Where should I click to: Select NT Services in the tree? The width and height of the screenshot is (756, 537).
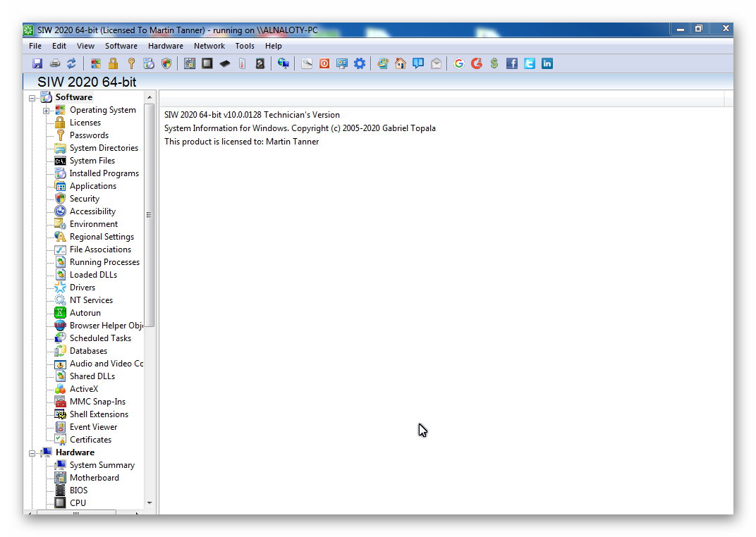click(x=91, y=300)
